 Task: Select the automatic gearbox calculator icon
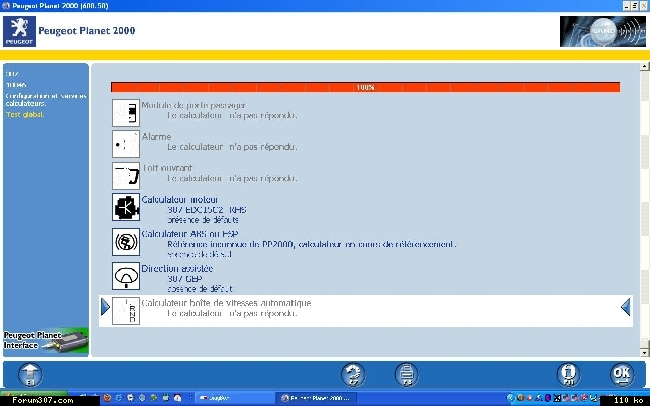coord(126,311)
